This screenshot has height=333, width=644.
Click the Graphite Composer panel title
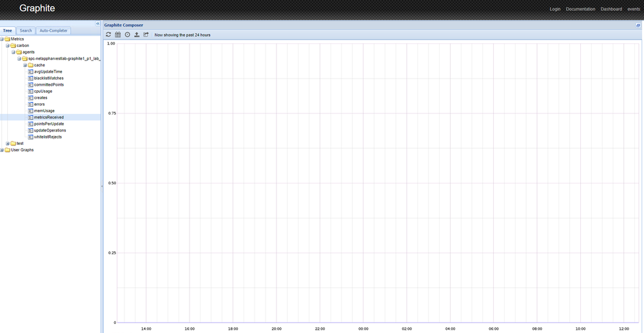[124, 25]
